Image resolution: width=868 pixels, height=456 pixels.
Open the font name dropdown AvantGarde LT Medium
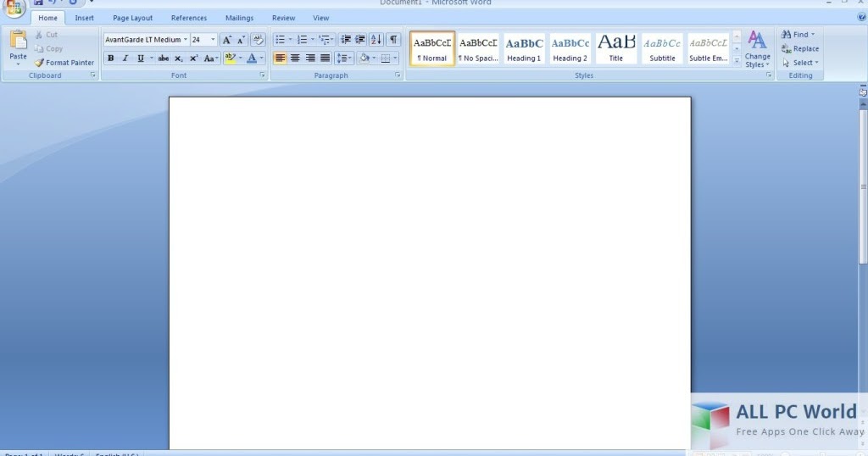tap(185, 40)
